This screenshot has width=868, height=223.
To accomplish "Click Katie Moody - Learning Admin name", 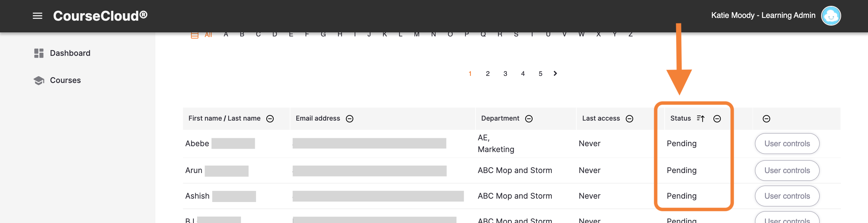I will 763,15.
